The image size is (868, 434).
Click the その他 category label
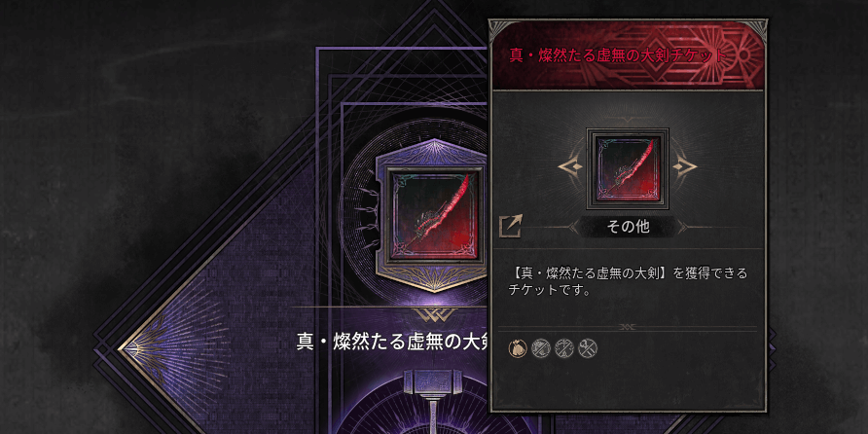[628, 227]
